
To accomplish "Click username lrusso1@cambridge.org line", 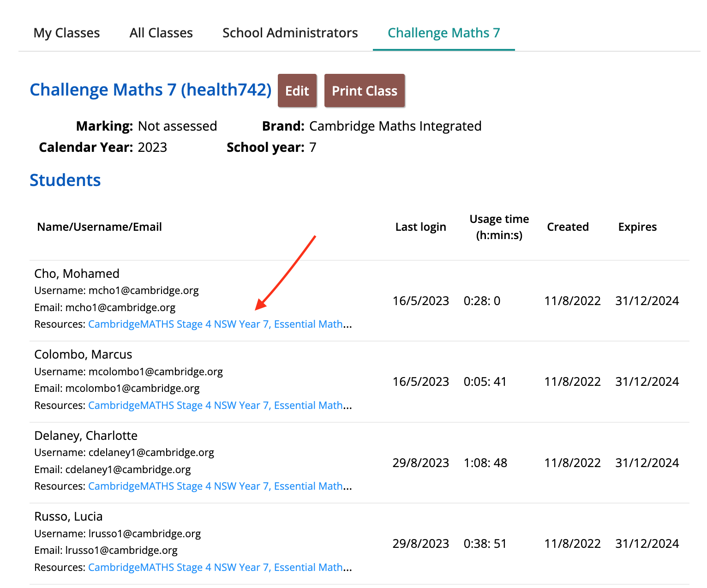I will 118,534.
